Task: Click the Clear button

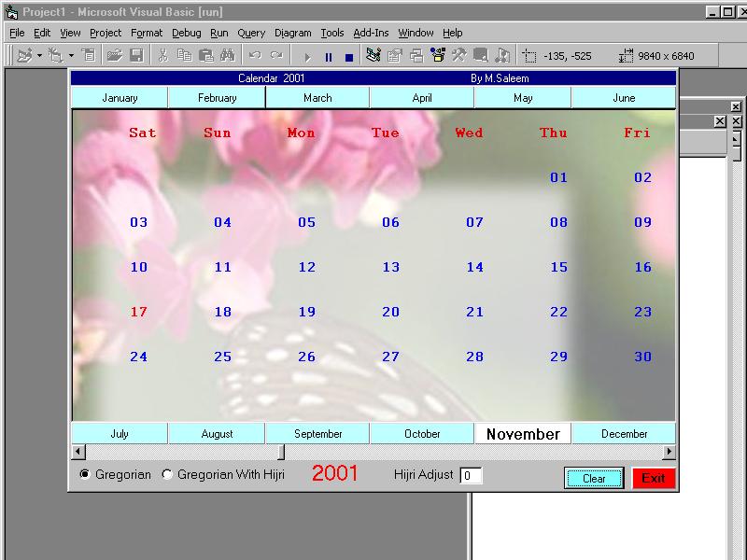Action: tap(594, 479)
